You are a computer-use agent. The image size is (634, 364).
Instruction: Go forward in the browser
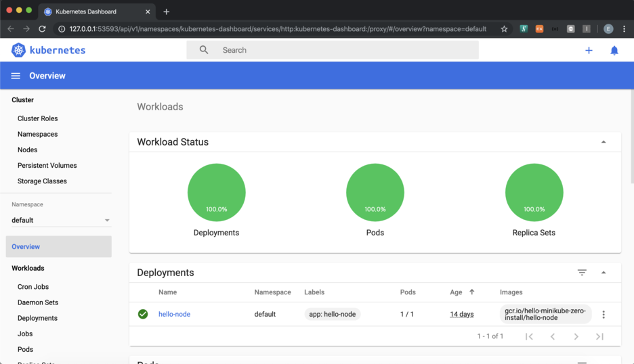(x=26, y=28)
